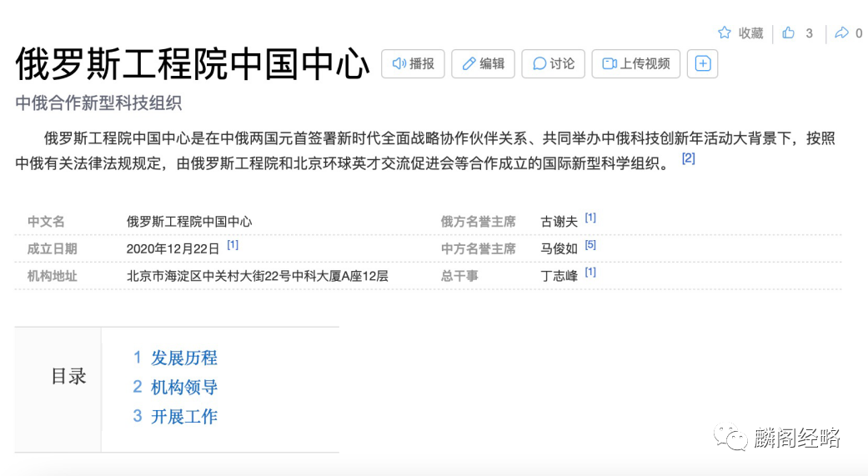Image resolution: width=868 pixels, height=476 pixels.
Task: Click the address 北京市海淀区中关村大街22号中科大厦A座12层
Action: [x=258, y=276]
